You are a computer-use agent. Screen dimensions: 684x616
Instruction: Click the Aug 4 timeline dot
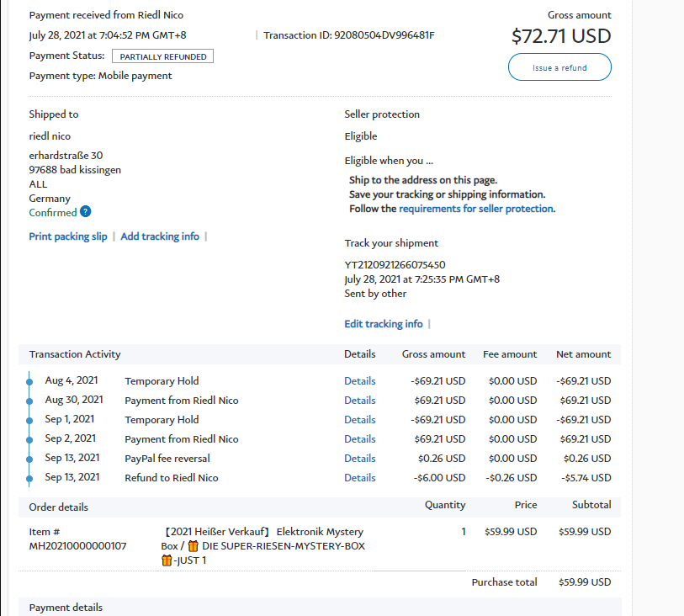(x=29, y=381)
